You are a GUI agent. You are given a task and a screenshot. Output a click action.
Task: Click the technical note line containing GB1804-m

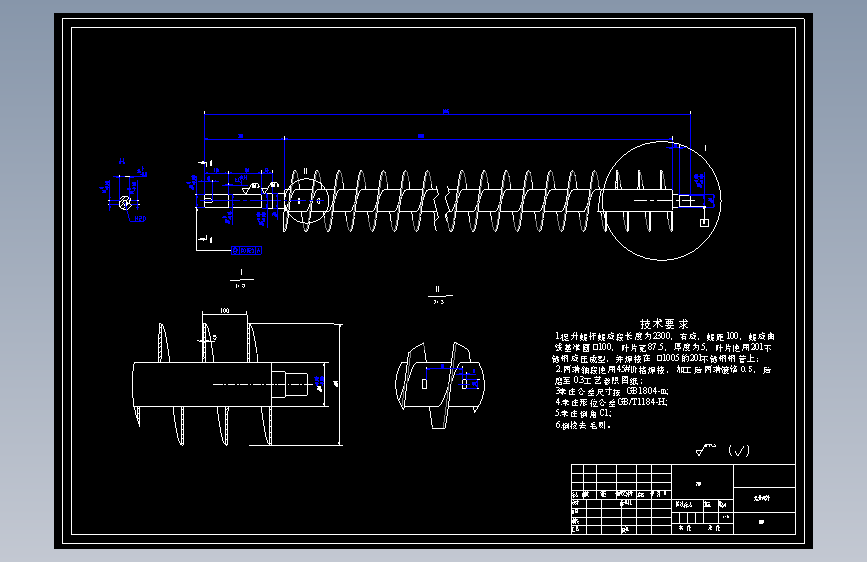[x=612, y=391]
